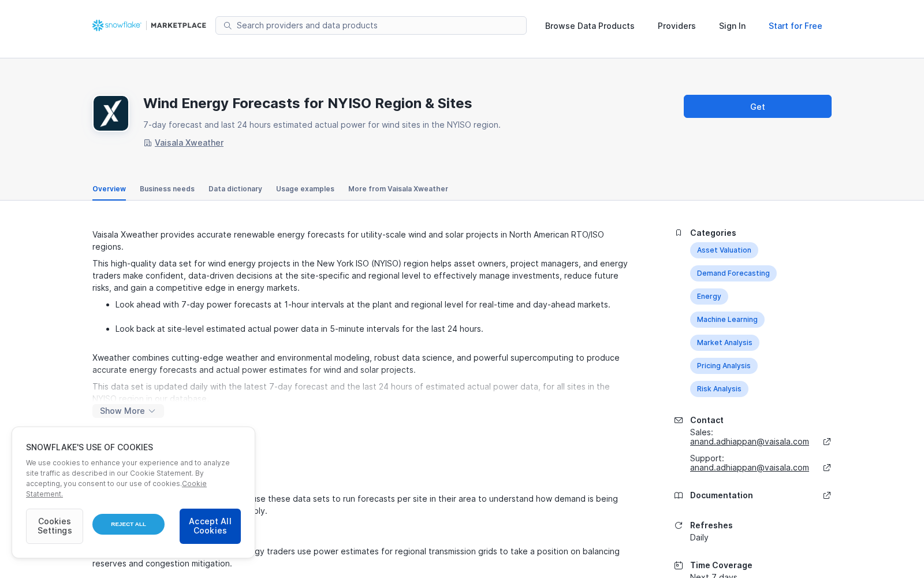924x578 pixels.
Task: Click Sales email anand.adhiappan@vaisala.com
Action: [x=749, y=442]
